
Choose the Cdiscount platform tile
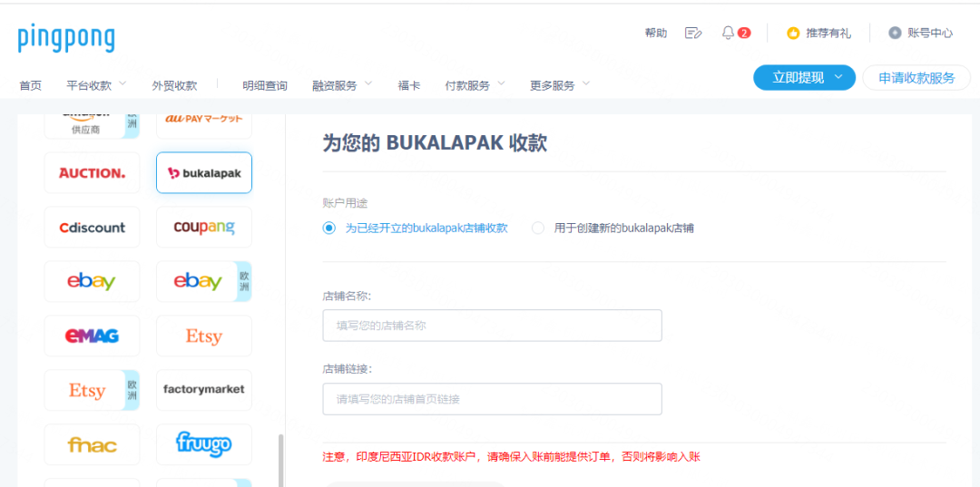[x=92, y=227]
